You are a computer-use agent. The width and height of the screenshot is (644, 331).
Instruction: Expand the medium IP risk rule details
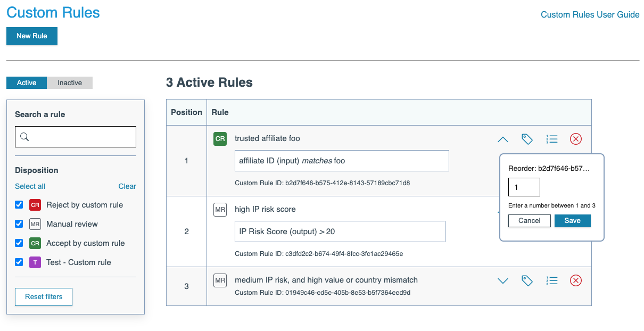[x=502, y=281]
